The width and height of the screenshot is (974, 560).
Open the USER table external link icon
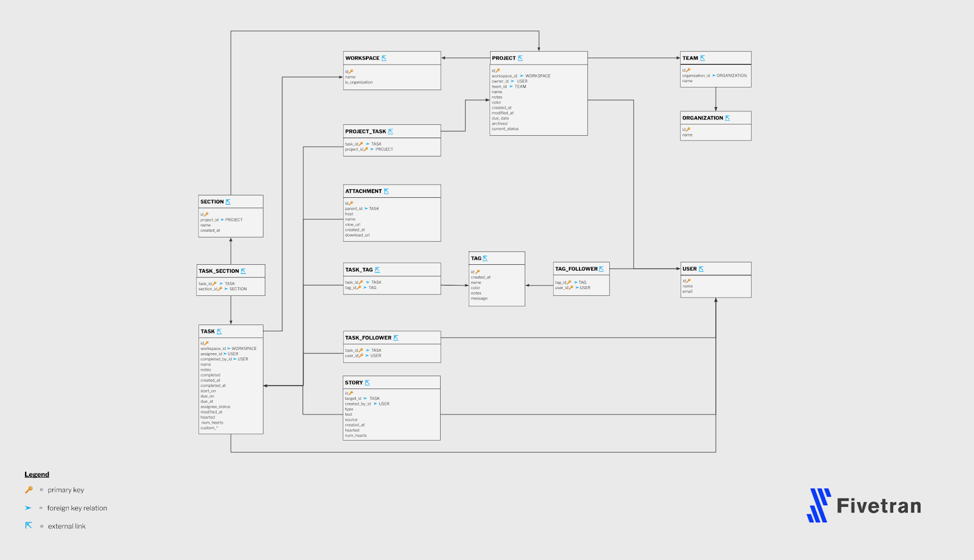701,268
